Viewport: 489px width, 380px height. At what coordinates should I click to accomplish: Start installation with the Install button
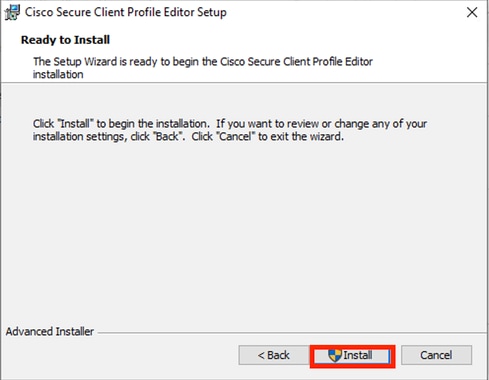click(352, 356)
